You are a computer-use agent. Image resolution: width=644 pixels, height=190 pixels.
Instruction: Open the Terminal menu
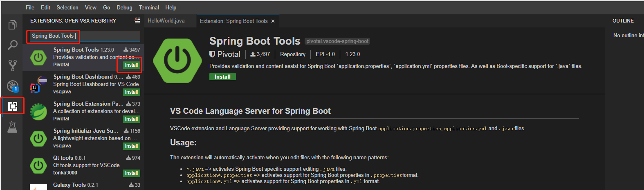[149, 7]
